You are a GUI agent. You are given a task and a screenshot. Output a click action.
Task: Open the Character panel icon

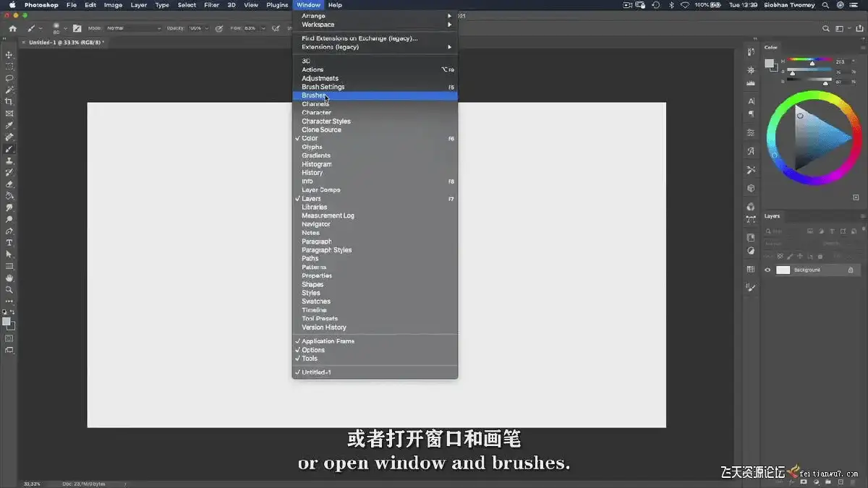(752, 101)
